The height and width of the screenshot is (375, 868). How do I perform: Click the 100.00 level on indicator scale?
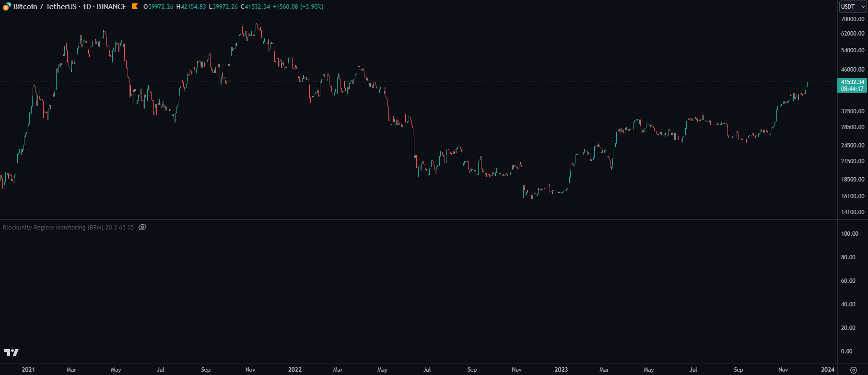coord(849,234)
